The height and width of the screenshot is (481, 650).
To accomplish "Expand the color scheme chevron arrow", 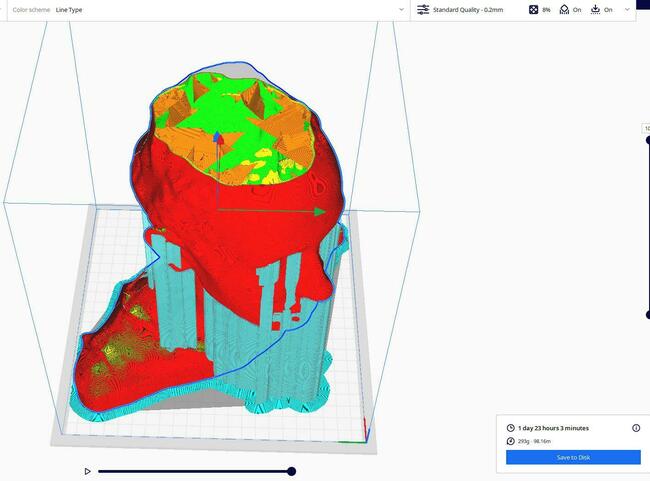I will coord(401,9).
